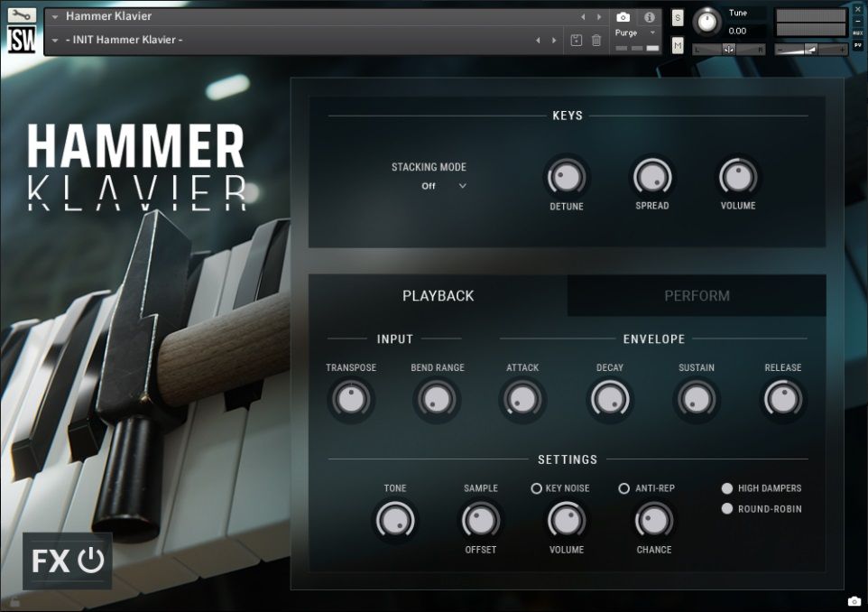The width and height of the screenshot is (868, 612).
Task: Click the output volume slider in the header
Action: click(x=811, y=50)
